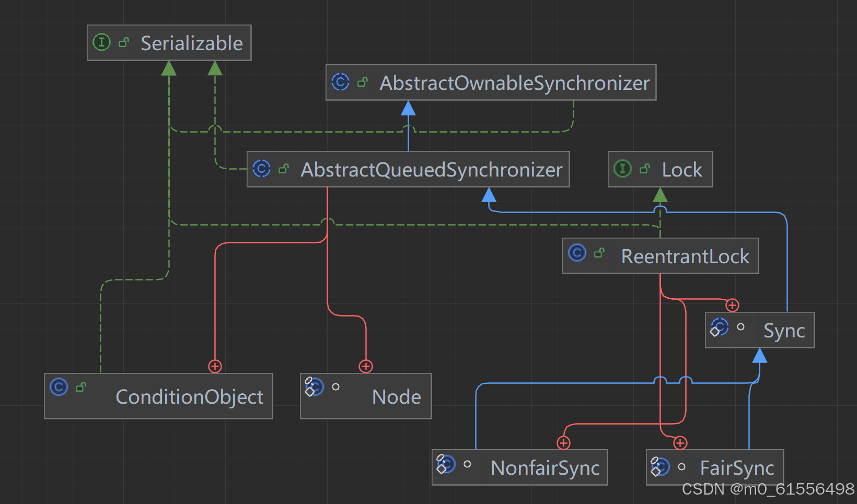Expand the plus circle above the Node element

366,366
